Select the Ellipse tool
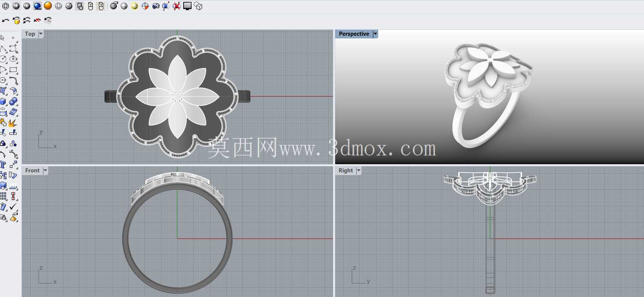The height and width of the screenshot is (297, 644). 13,59
